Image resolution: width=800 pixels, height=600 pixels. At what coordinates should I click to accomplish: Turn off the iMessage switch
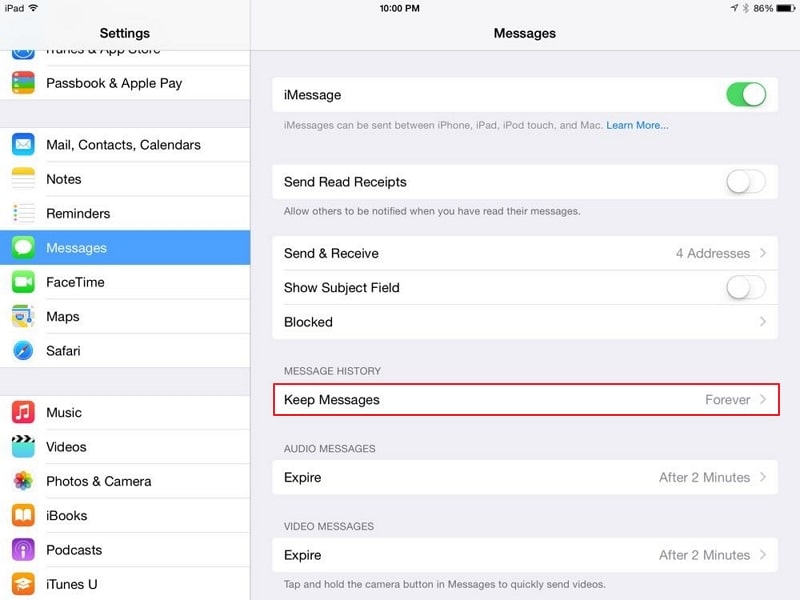point(746,94)
